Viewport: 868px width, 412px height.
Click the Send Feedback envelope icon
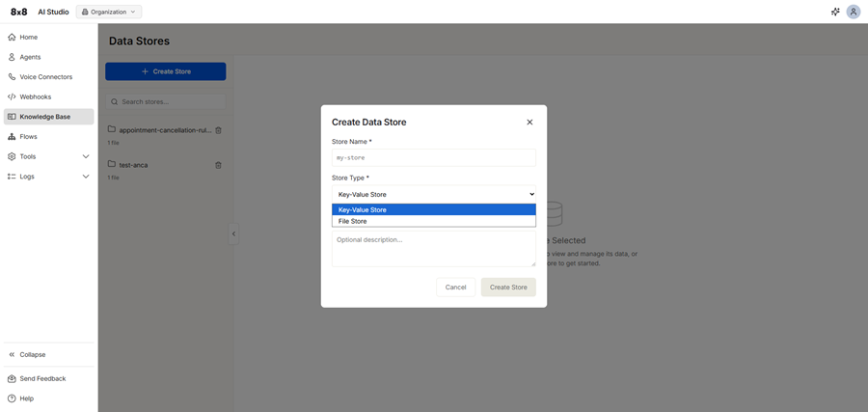click(x=12, y=379)
